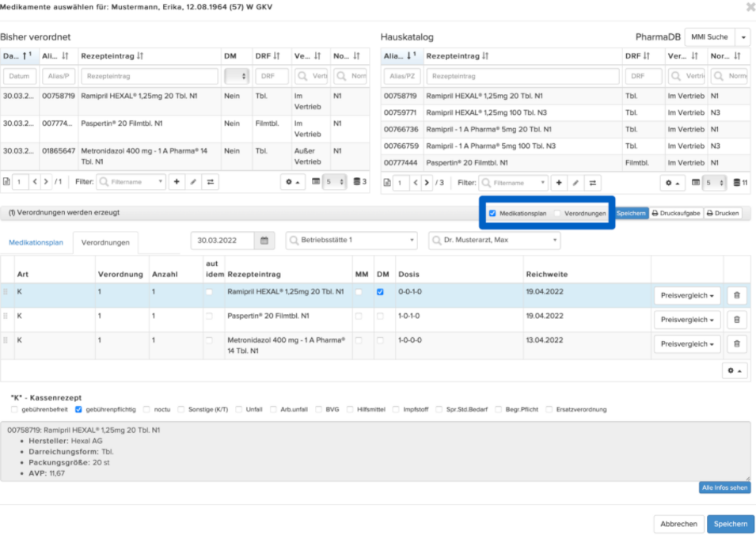Image resolution: width=756 pixels, height=535 pixels.
Task: Select the Verordnungen tab
Action: 105,242
